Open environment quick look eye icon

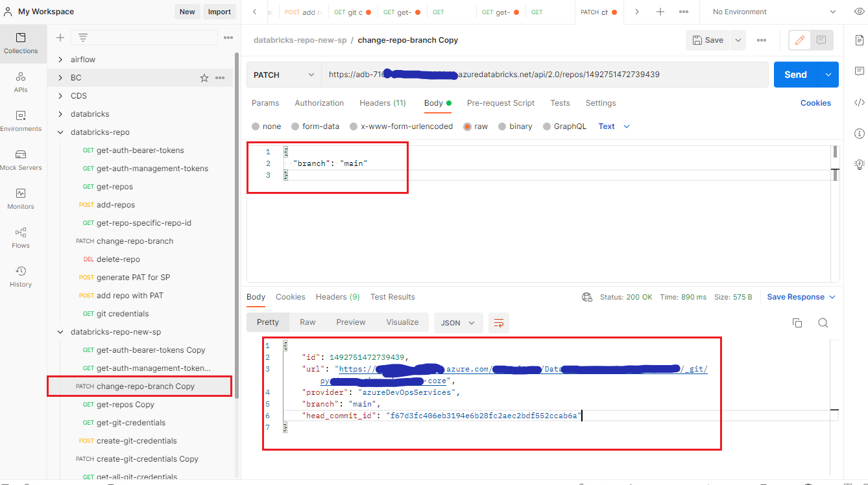tap(860, 12)
